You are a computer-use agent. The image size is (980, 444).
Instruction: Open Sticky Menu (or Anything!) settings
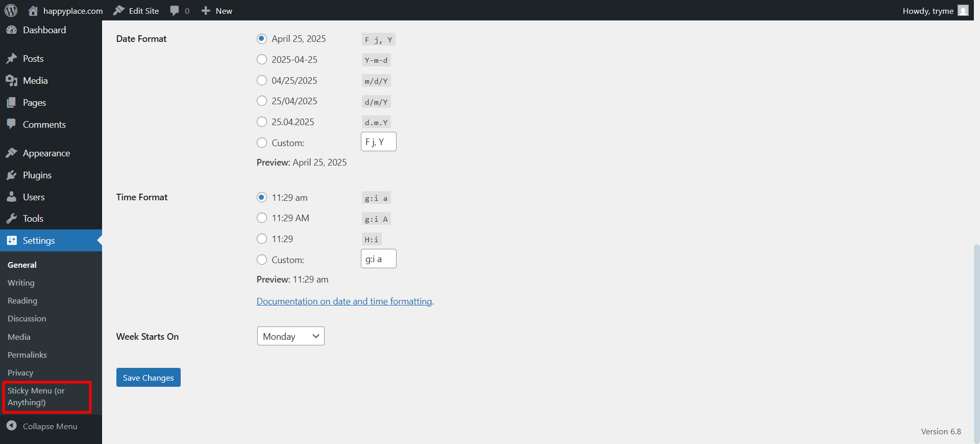point(36,396)
